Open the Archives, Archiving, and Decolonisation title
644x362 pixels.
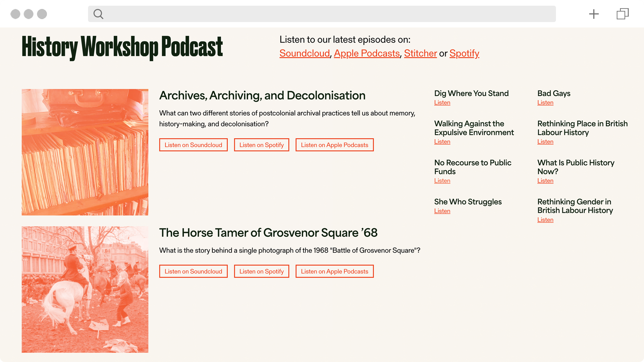pos(262,96)
